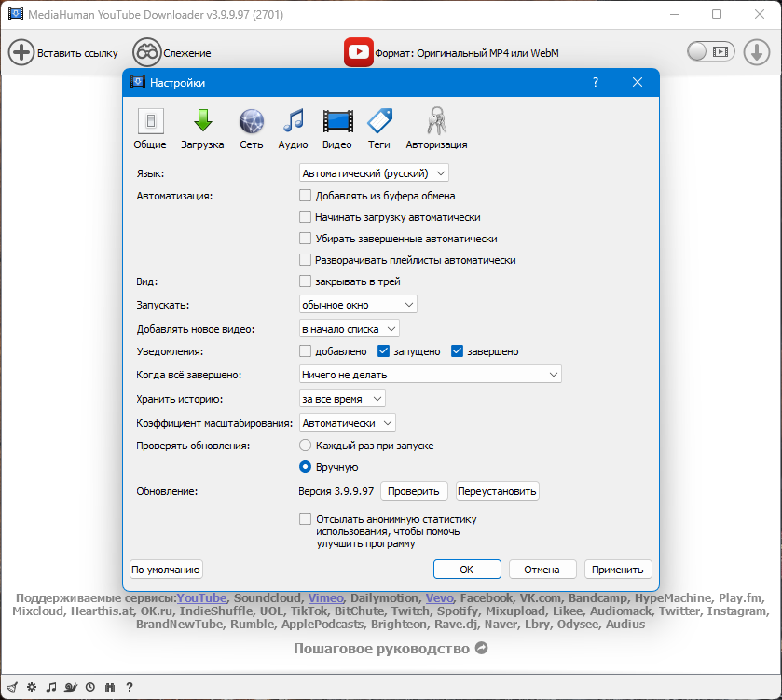Maximize the main MediaHuman window
This screenshot has width=782, height=700.
[717, 14]
